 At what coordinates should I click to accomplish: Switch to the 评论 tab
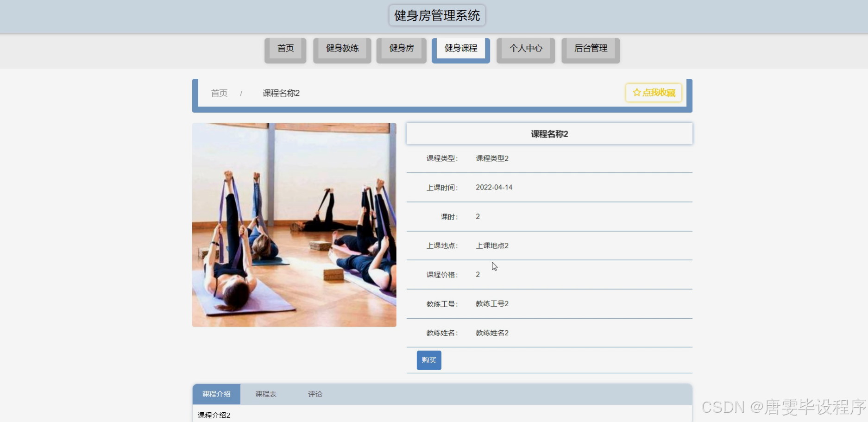[315, 394]
